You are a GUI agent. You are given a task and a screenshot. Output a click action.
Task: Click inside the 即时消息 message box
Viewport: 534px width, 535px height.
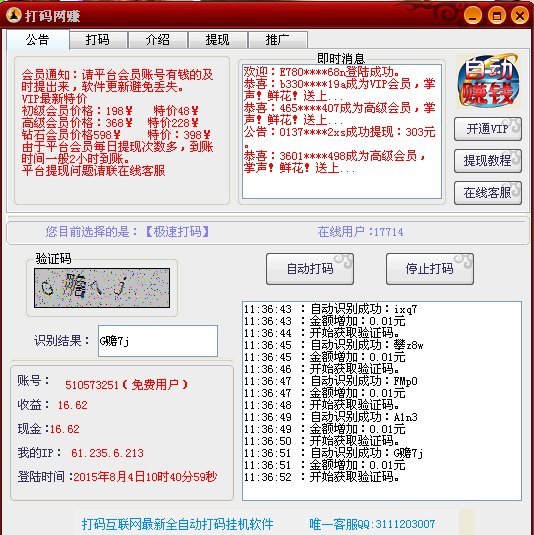(x=342, y=131)
